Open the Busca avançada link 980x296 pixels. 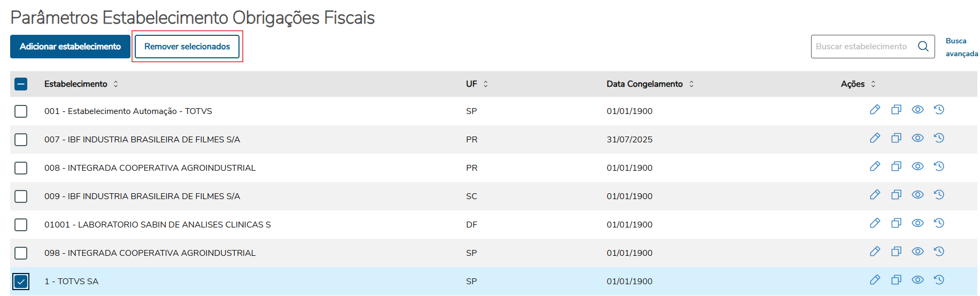[961, 47]
